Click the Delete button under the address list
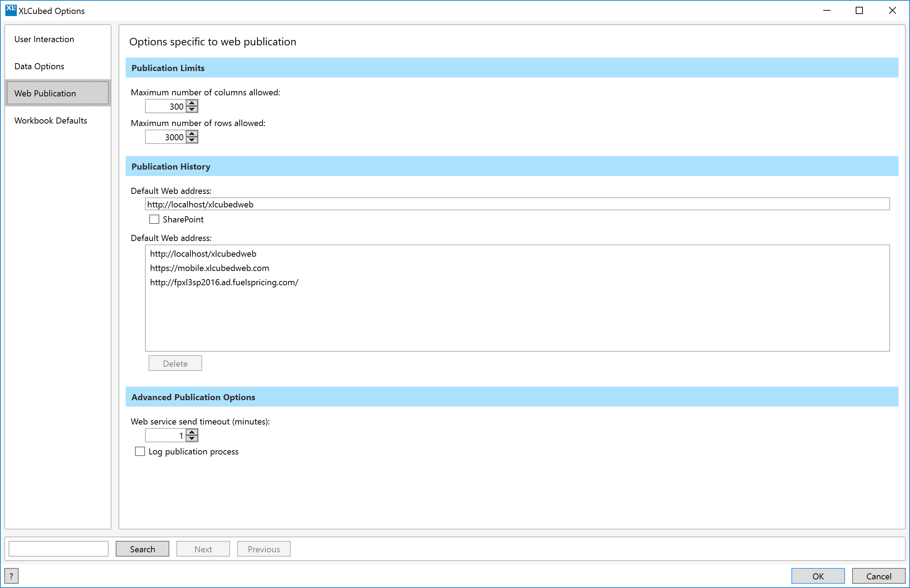This screenshot has width=910, height=588. [175, 363]
